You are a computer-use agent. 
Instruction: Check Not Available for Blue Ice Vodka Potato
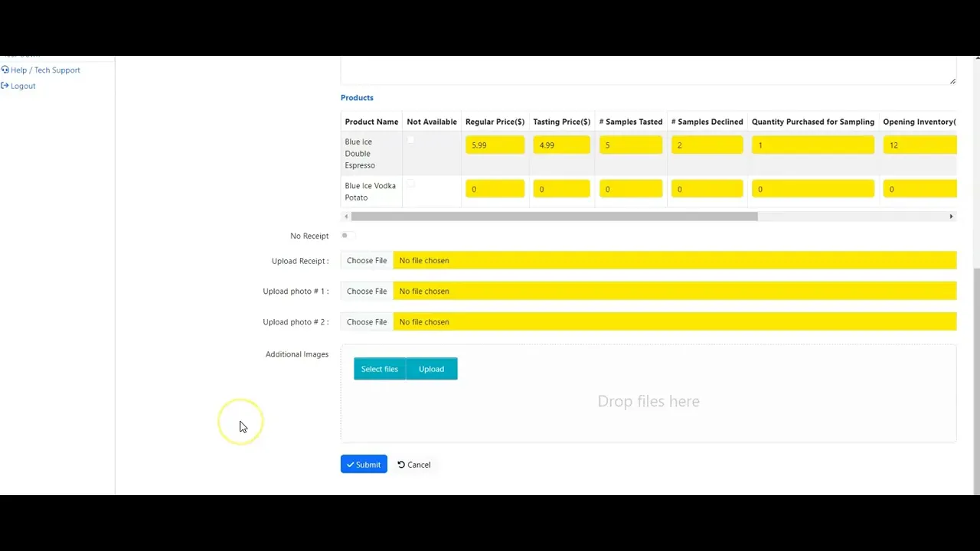(x=410, y=184)
